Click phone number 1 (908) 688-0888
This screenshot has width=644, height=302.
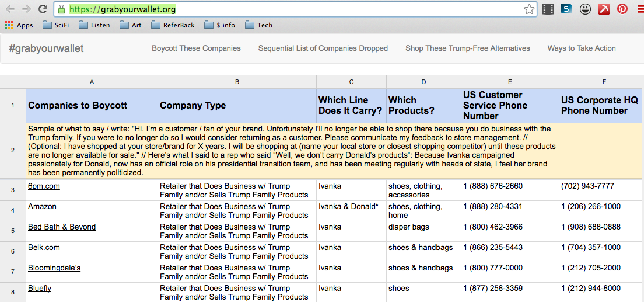click(x=590, y=227)
